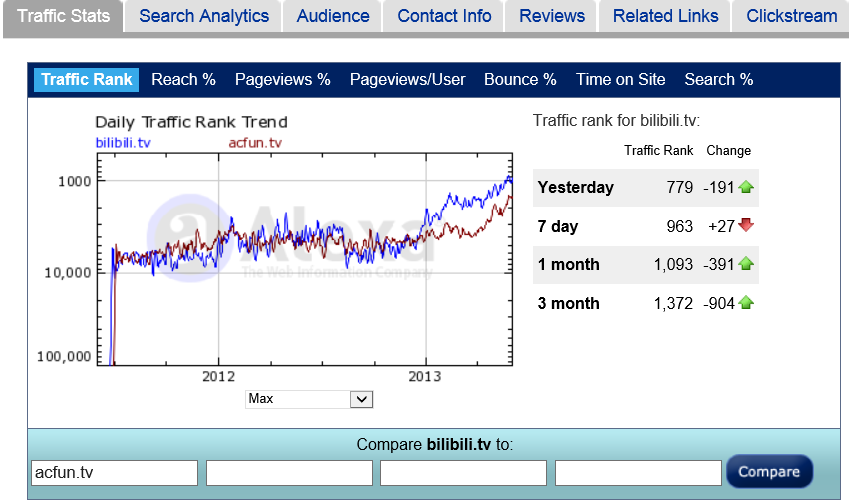Select Pageviews/User metric
Viewport: 849px width, 503px height.
tap(407, 80)
